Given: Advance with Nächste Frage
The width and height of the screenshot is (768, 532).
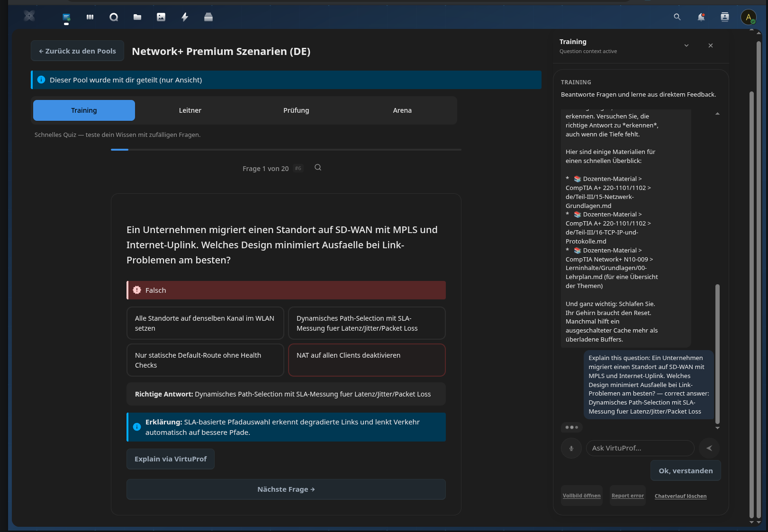Looking at the screenshot, I should pyautogui.click(x=286, y=489).
